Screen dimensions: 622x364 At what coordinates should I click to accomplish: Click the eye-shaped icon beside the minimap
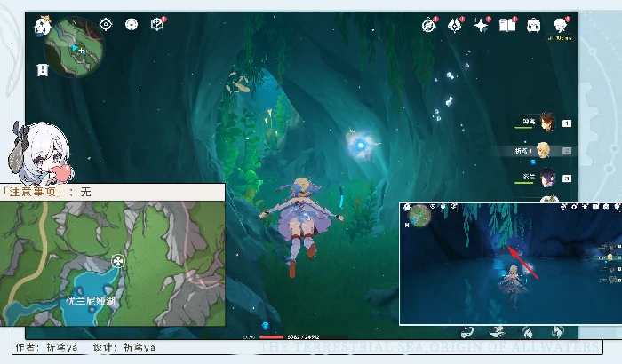point(106,25)
